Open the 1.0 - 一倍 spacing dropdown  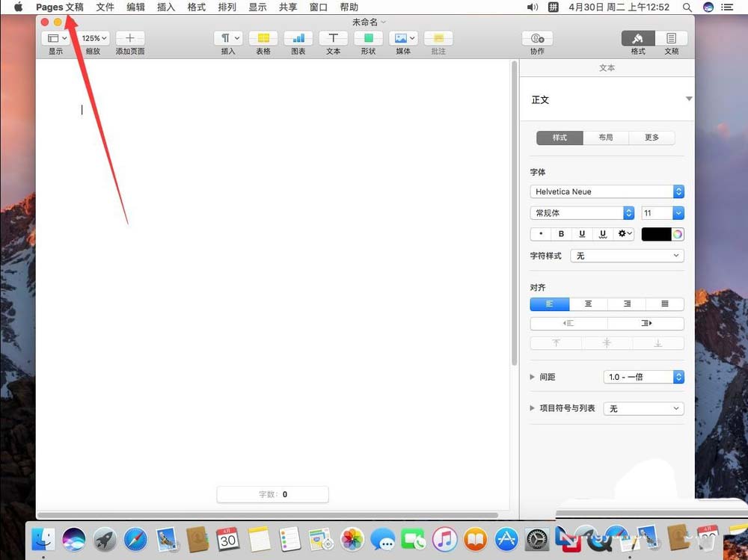(x=644, y=377)
